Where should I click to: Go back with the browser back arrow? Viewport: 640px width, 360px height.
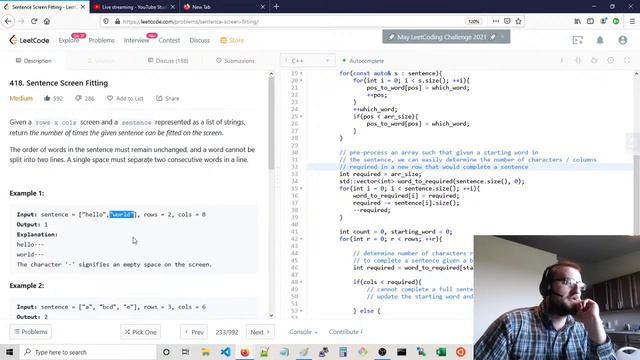[x=8, y=21]
